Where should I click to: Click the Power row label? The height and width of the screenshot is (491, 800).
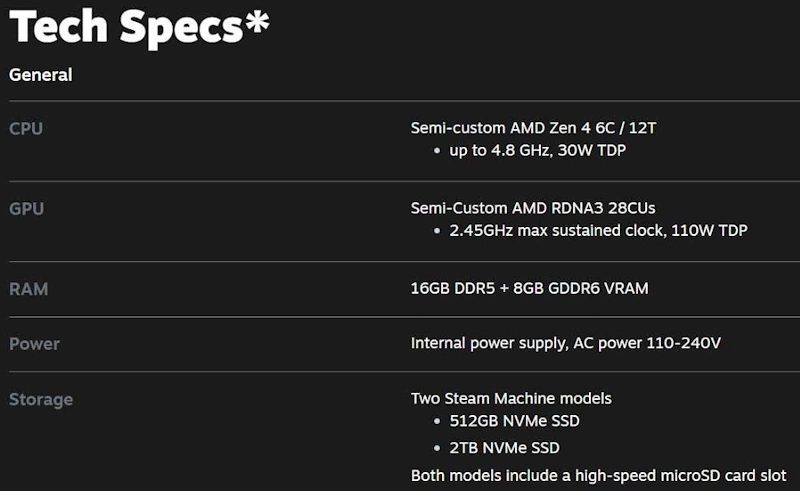point(34,344)
